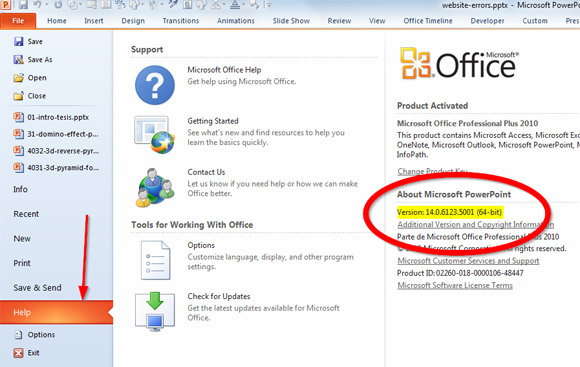Open Additional Version and Copyright Information link

[x=475, y=225]
